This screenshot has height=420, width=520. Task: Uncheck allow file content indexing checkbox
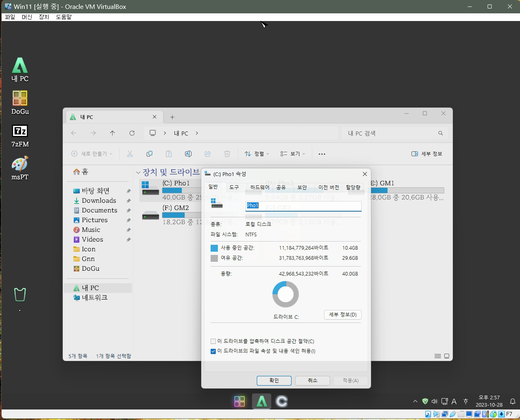(213, 351)
